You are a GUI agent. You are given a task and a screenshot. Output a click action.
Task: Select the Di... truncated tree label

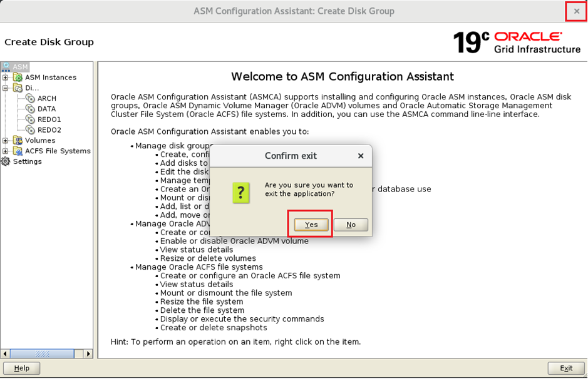click(32, 88)
